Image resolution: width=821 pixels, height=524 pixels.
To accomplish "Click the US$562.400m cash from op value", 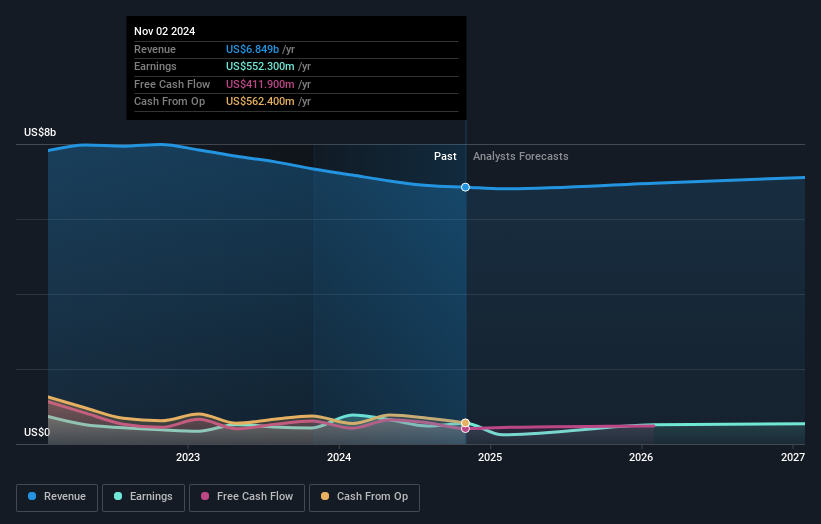I will pos(260,102).
